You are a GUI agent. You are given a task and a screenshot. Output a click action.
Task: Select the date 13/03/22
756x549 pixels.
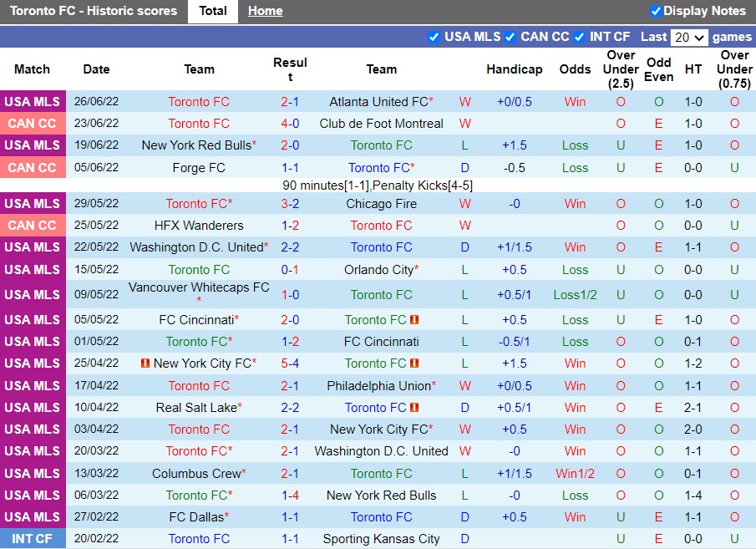tap(96, 474)
